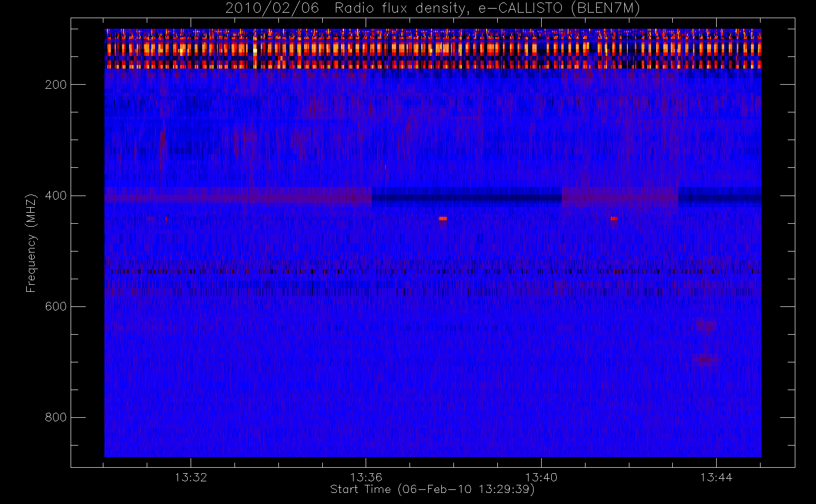This screenshot has width=816, height=504.
Task: Click the 13:40 time tick label
Action: [x=541, y=477]
